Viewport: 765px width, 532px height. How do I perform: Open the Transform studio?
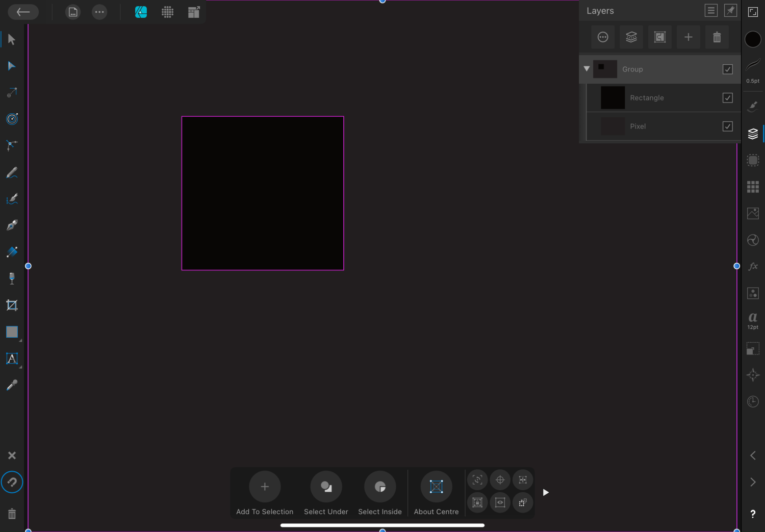click(753, 348)
